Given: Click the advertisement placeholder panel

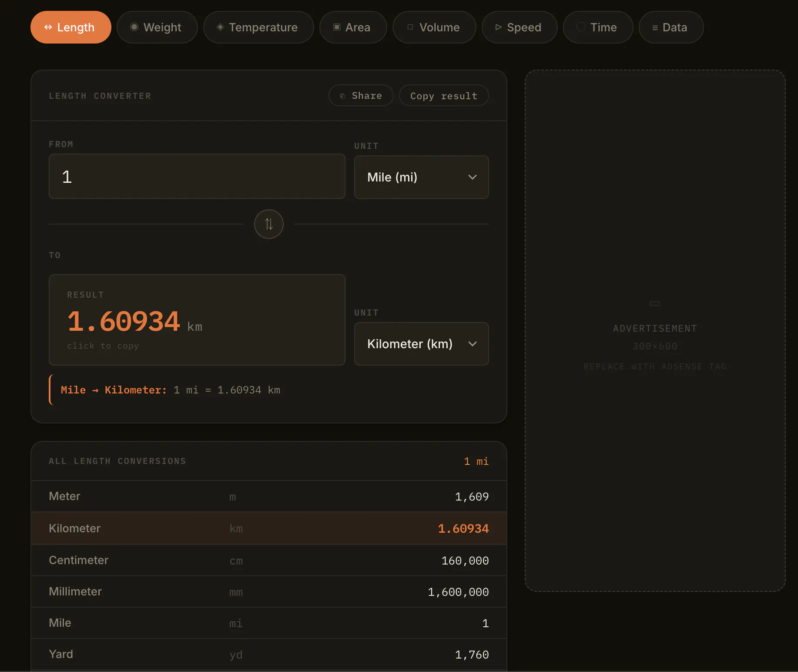Looking at the screenshot, I should click(655, 331).
